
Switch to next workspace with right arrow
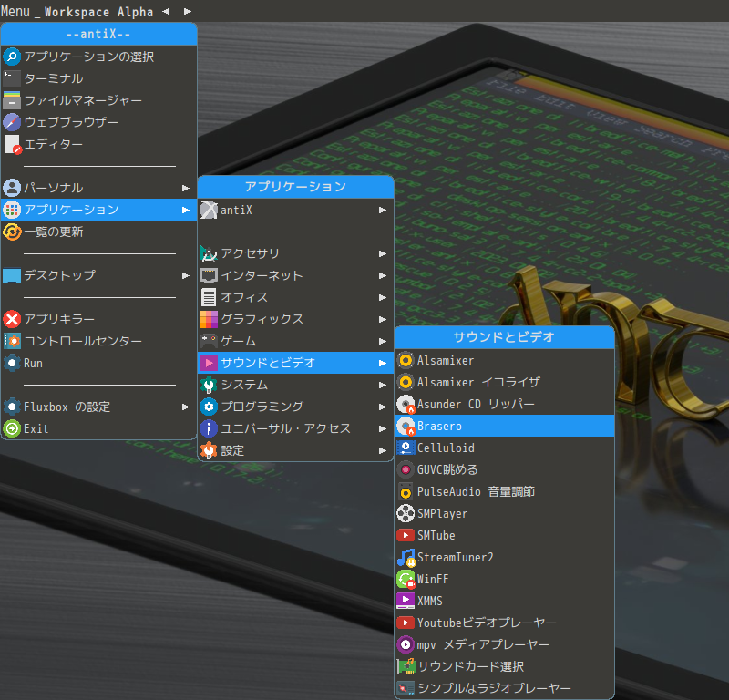[188, 11]
